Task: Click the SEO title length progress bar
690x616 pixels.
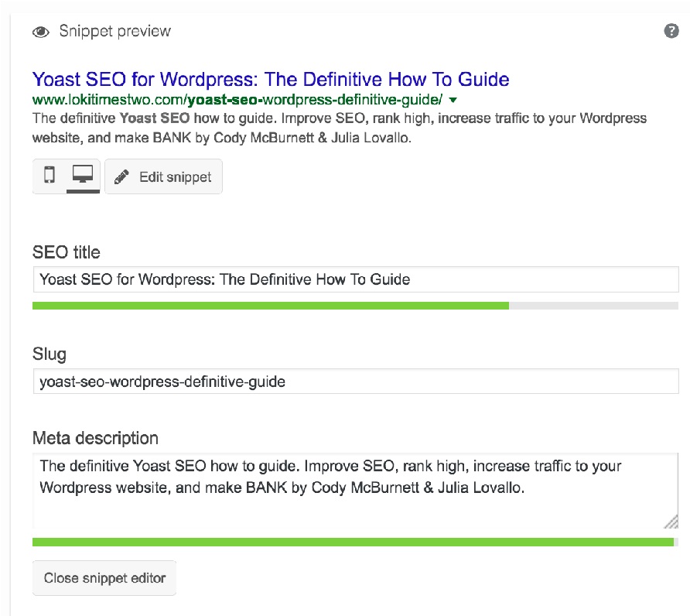Action: [x=355, y=306]
